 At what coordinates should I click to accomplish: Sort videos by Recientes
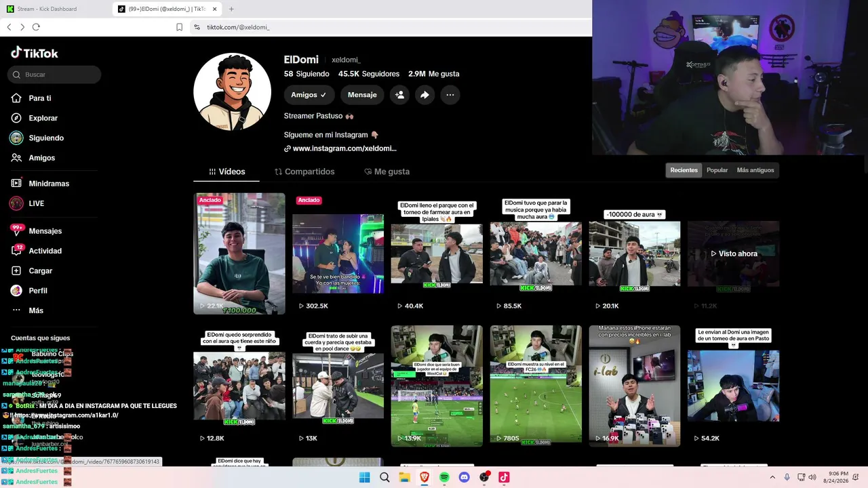[x=684, y=170]
